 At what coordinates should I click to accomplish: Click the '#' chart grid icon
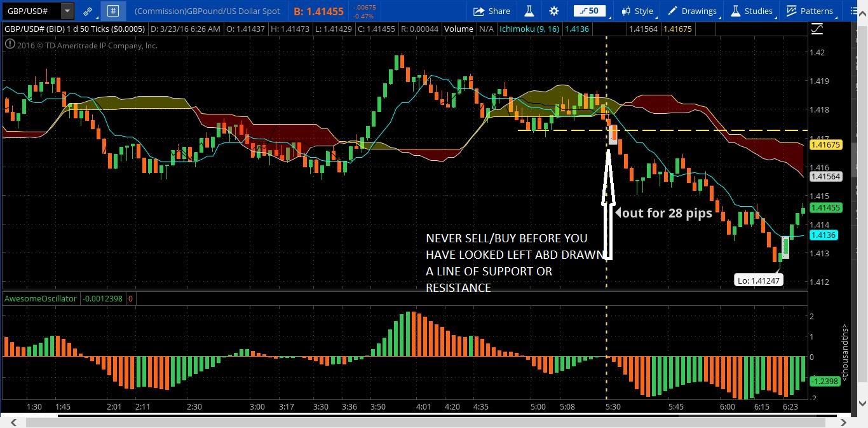[113, 11]
